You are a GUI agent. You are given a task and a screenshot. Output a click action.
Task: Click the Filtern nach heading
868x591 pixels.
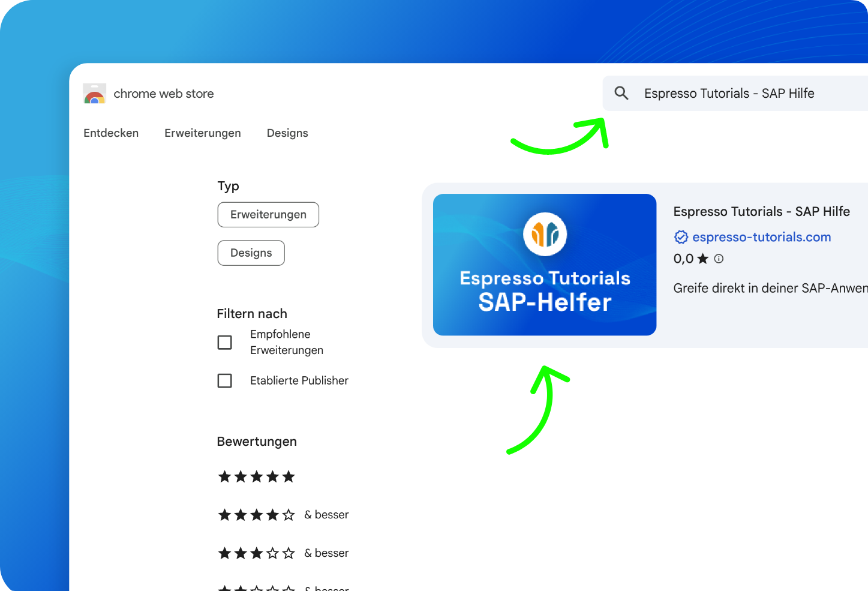pos(252,314)
